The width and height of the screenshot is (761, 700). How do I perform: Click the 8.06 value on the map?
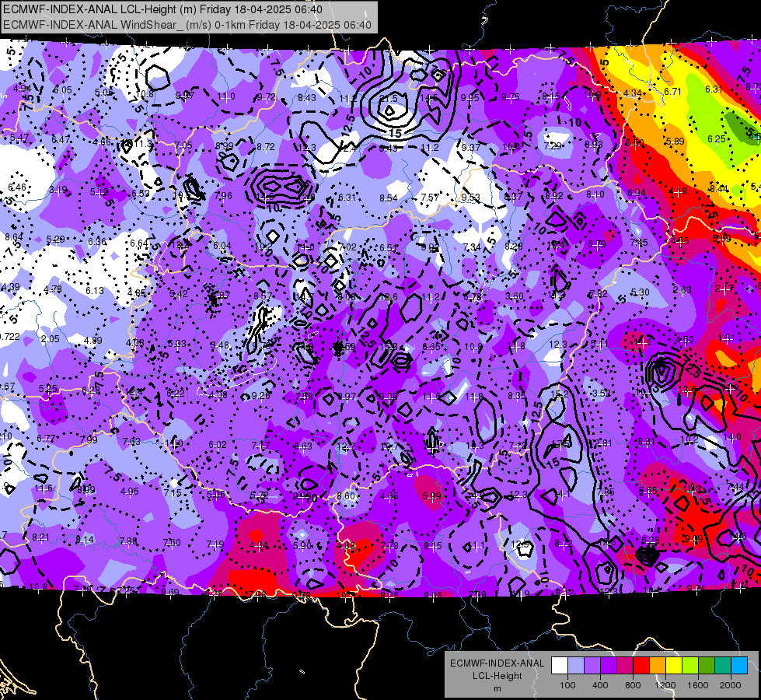(x=433, y=595)
